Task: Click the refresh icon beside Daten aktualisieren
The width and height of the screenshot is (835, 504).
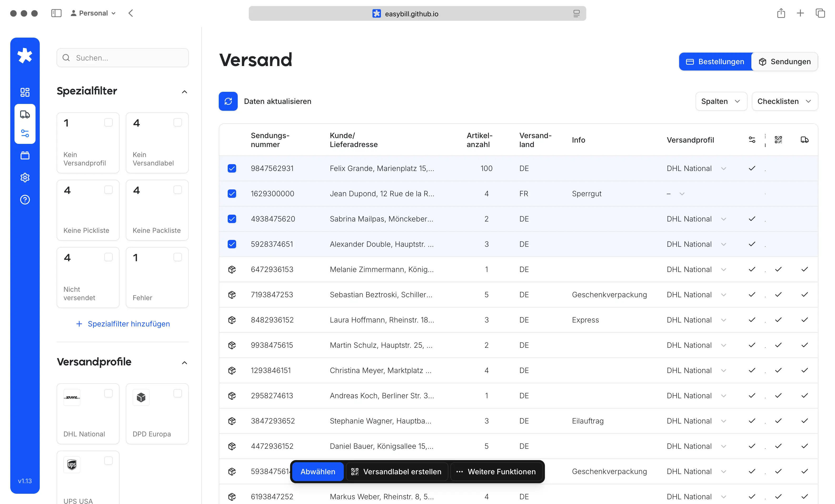Action: [228, 101]
